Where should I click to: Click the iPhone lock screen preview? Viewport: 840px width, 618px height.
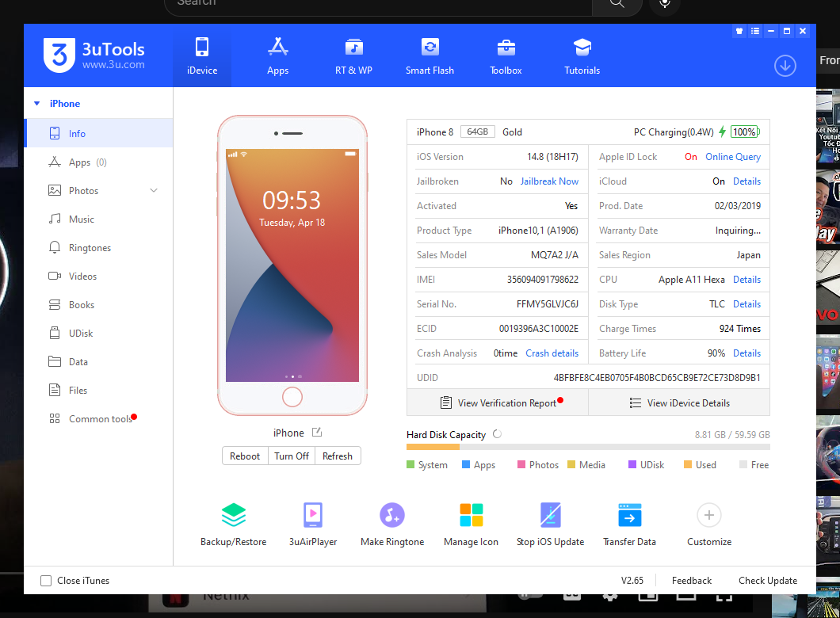pyautogui.click(x=292, y=265)
